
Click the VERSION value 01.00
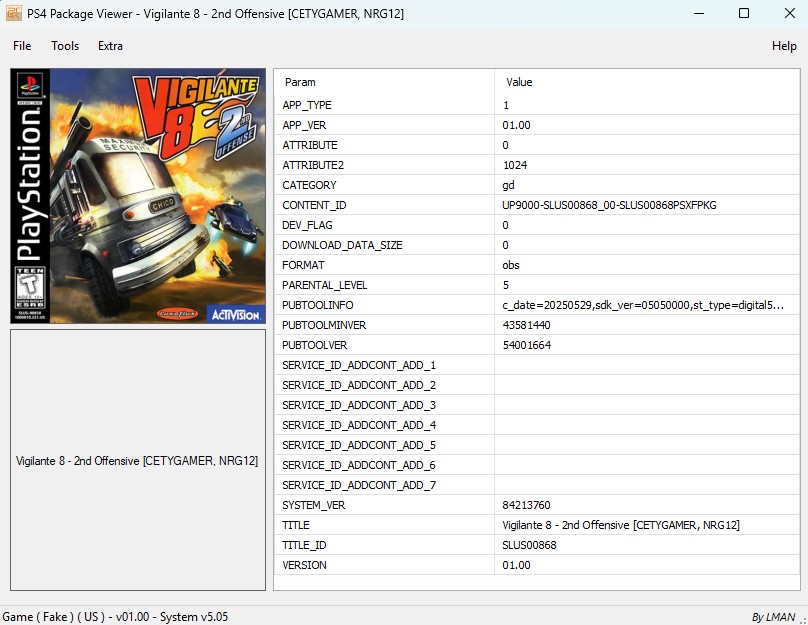[516, 565]
